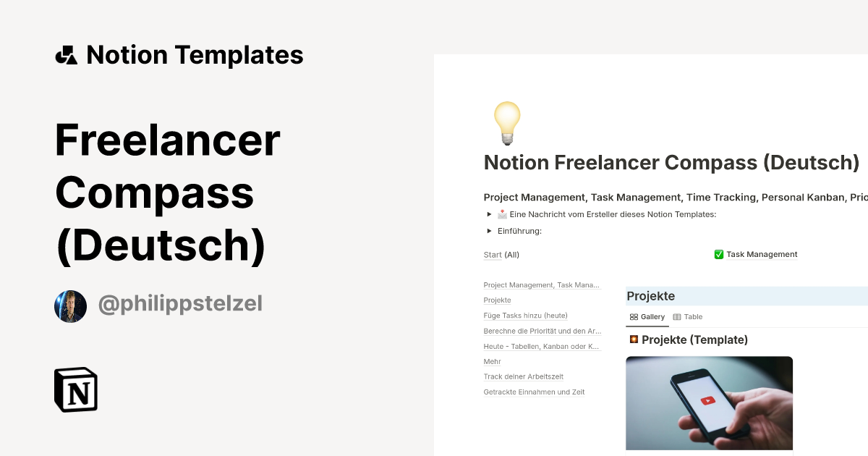Viewport: 868px width, 456px height.
Task: Click the green check icon beside Task Management
Action: tap(719, 254)
